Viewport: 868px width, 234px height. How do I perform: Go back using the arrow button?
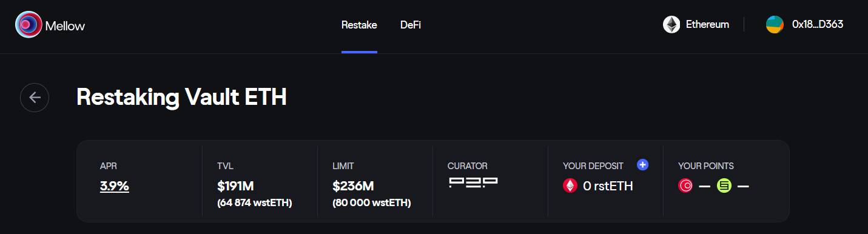35,98
